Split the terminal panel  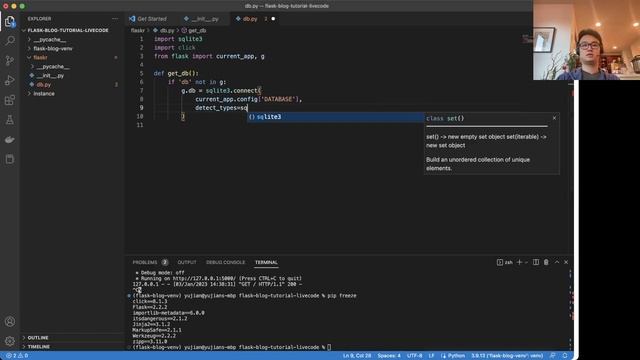point(536,262)
